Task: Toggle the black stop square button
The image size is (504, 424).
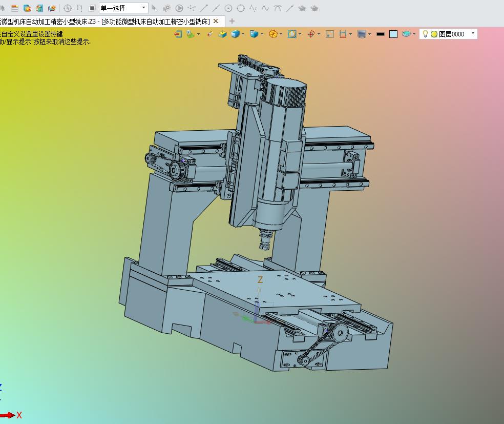Action: point(92,8)
